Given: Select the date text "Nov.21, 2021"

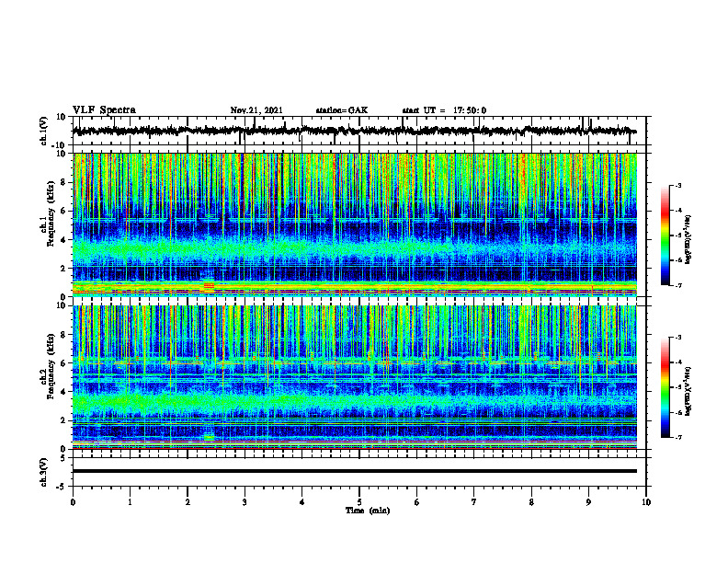Looking at the screenshot, I should point(256,110).
